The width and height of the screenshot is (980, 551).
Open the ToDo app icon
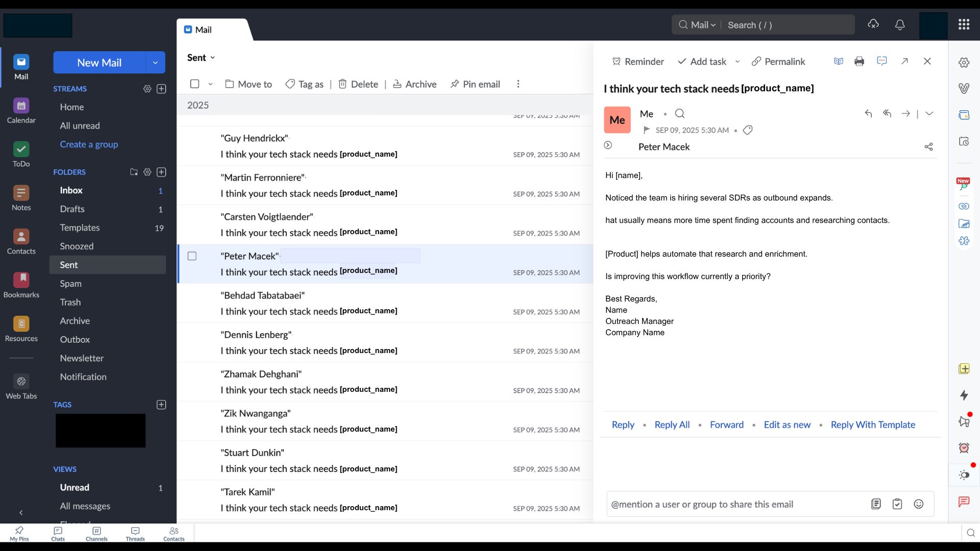(x=21, y=155)
